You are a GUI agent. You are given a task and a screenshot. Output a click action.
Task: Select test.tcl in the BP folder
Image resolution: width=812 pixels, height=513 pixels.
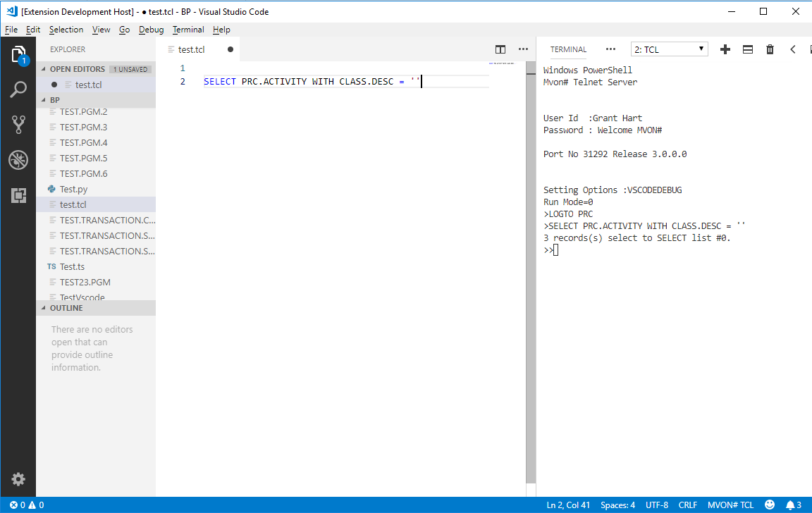[x=97, y=204]
